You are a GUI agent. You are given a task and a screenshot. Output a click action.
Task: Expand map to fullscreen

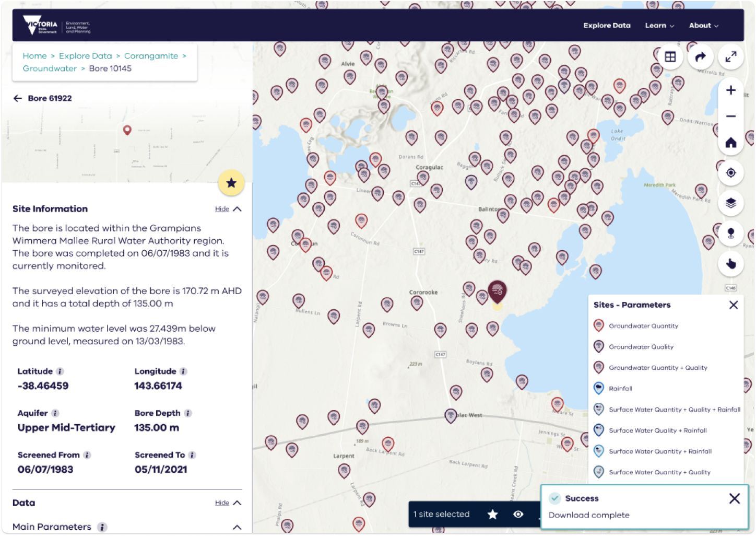pyautogui.click(x=731, y=57)
